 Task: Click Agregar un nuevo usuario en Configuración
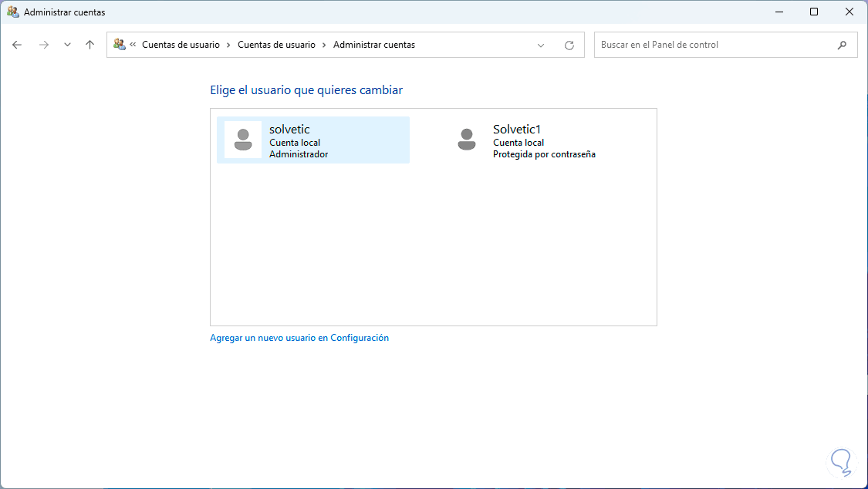299,338
